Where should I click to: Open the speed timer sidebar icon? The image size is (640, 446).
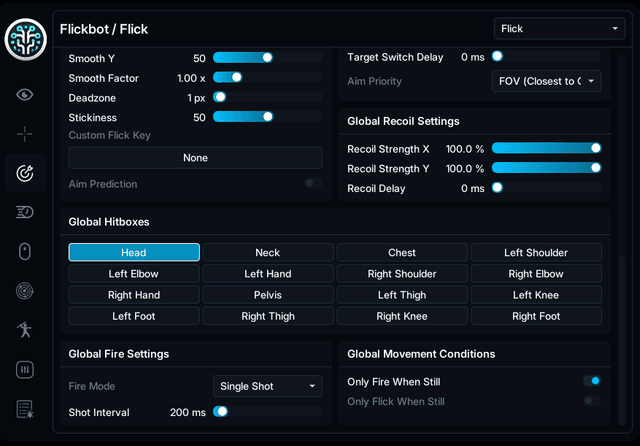pyautogui.click(x=25, y=212)
